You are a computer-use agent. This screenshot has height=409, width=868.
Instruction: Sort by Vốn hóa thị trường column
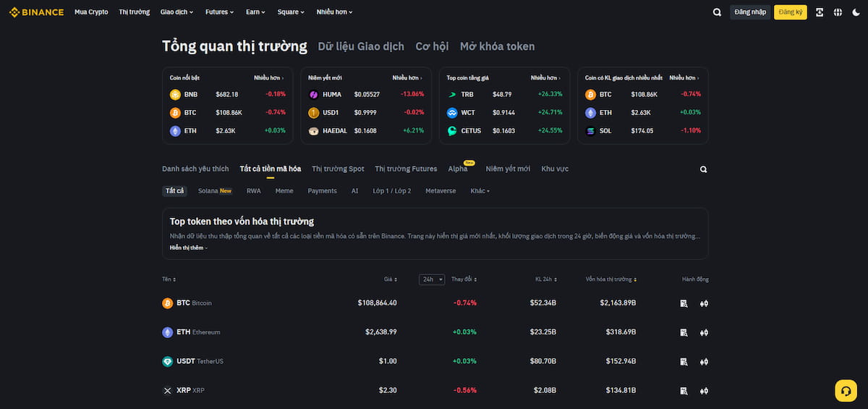pos(611,279)
